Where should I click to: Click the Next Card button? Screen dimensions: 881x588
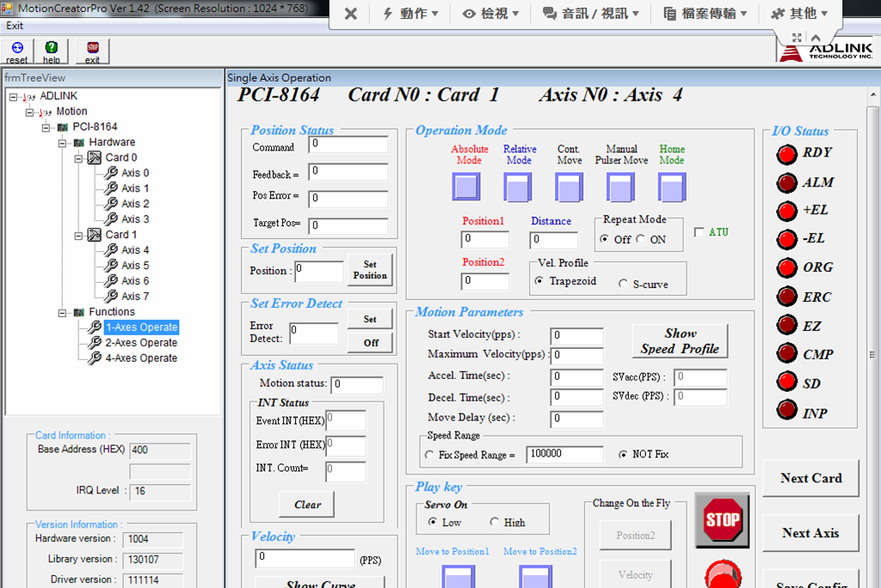(x=810, y=478)
